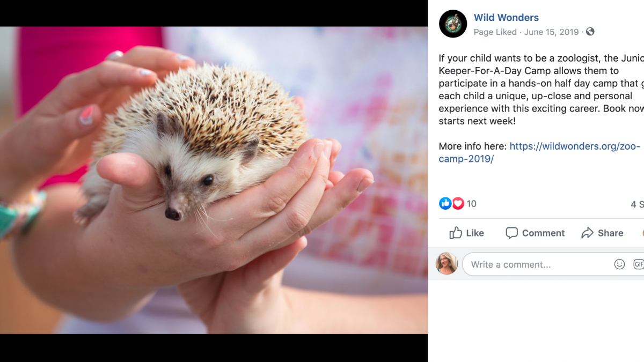Open the Wild Wonders page name link
Screen dimensions: 644x362
(506, 18)
